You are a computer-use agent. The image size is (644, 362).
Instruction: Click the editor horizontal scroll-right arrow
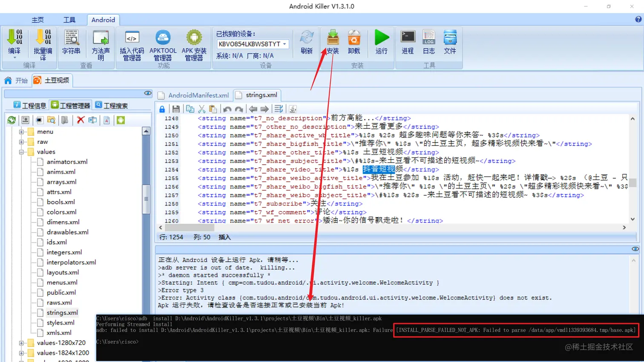pos(624,228)
